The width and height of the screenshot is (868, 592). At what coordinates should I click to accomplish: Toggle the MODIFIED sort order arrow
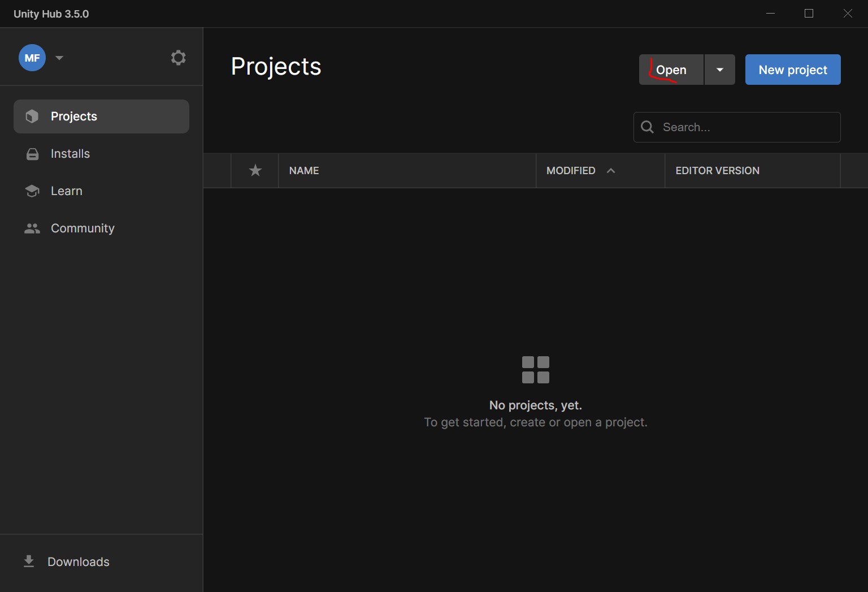(610, 170)
